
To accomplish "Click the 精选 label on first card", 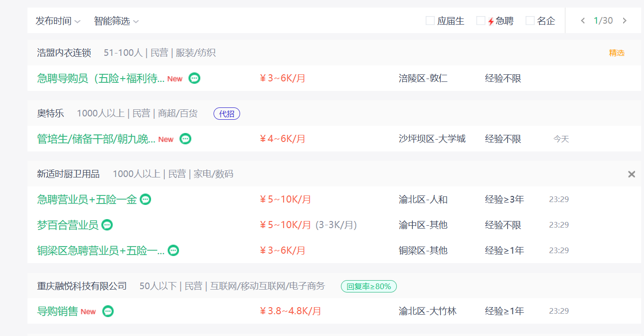I will (617, 53).
